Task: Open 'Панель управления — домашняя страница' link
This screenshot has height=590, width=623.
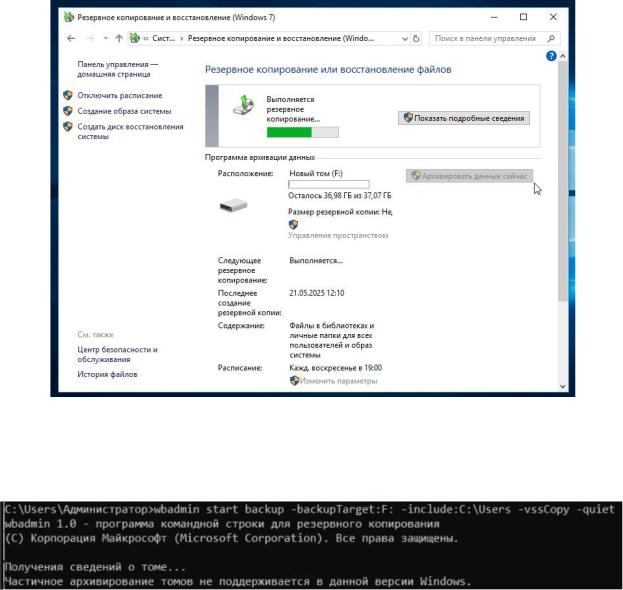Action: [x=118, y=69]
